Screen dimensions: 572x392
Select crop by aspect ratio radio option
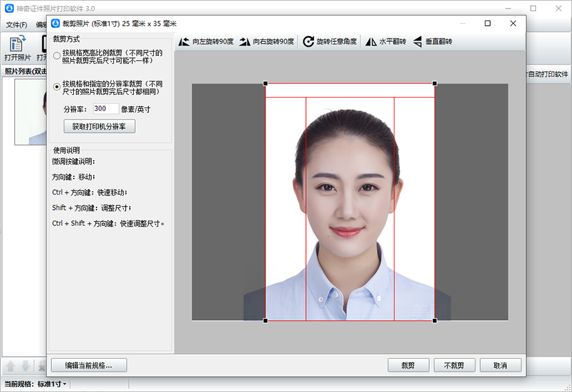pos(57,56)
